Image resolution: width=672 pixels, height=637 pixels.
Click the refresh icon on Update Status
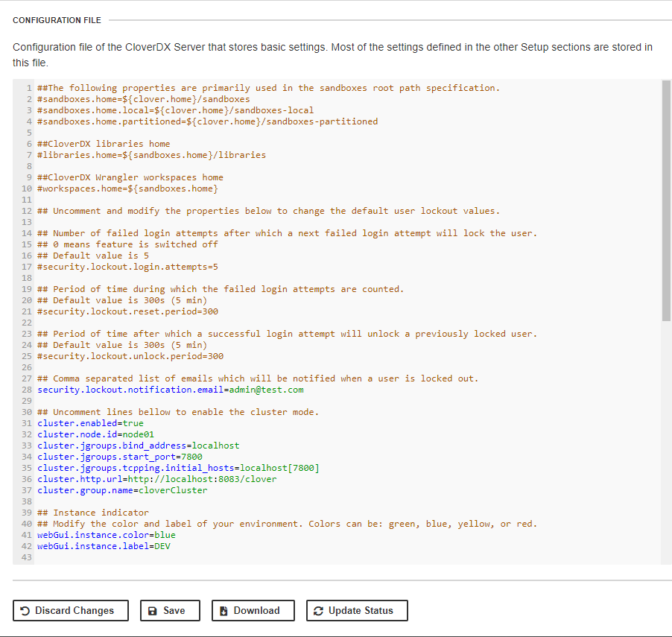[x=317, y=610]
